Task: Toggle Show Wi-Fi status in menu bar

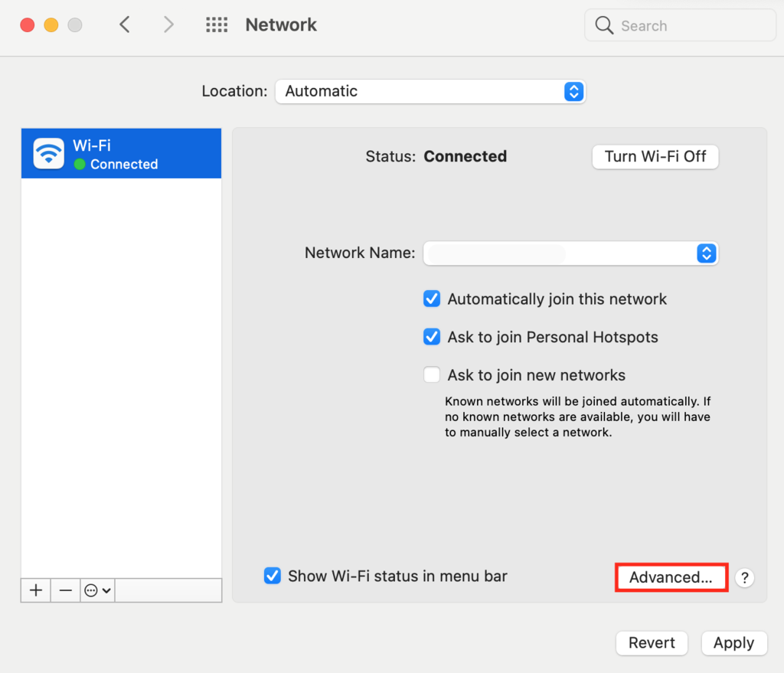Action: click(x=272, y=577)
